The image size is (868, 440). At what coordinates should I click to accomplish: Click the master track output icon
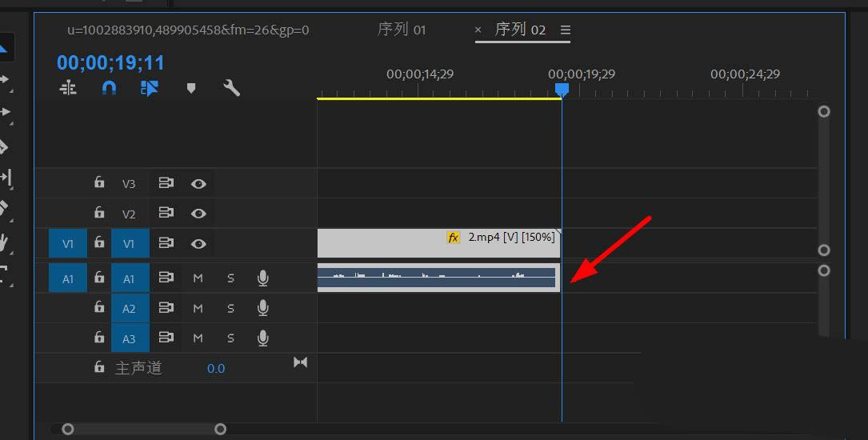point(300,362)
